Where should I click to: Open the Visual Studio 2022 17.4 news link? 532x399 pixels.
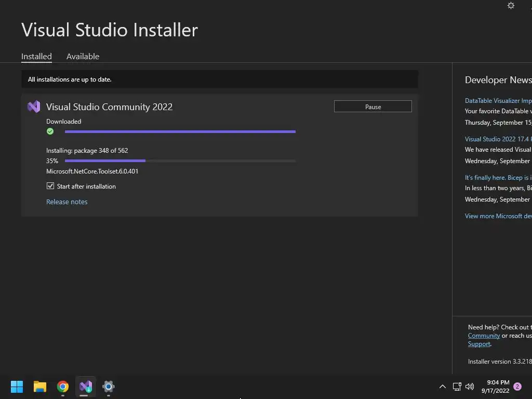[x=498, y=139]
